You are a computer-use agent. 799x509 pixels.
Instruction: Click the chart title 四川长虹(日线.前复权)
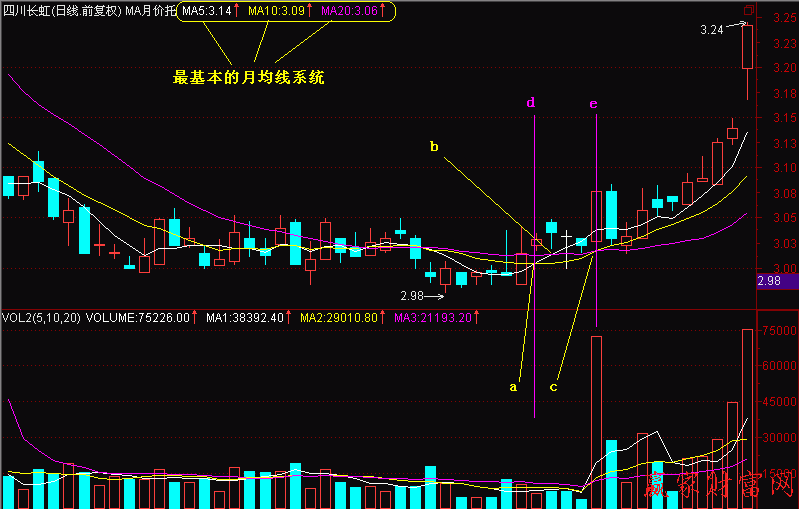pos(62,11)
